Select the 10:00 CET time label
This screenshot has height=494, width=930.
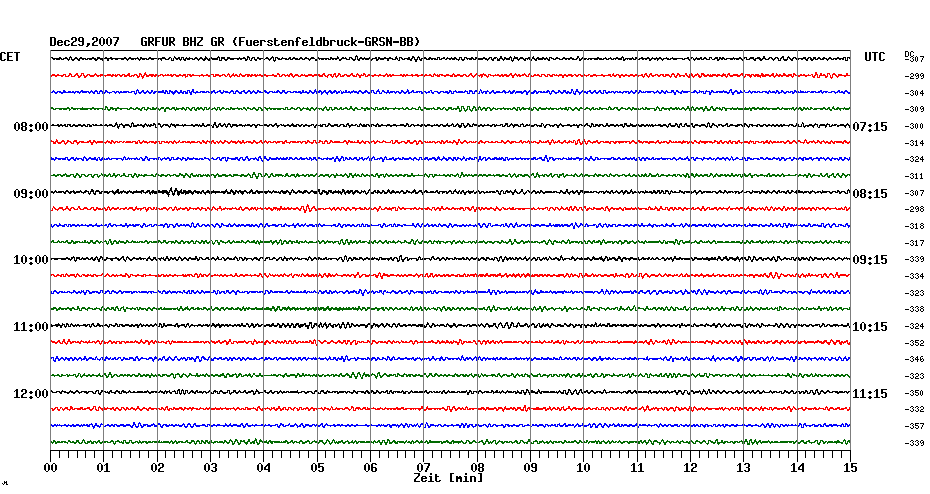coord(31,260)
